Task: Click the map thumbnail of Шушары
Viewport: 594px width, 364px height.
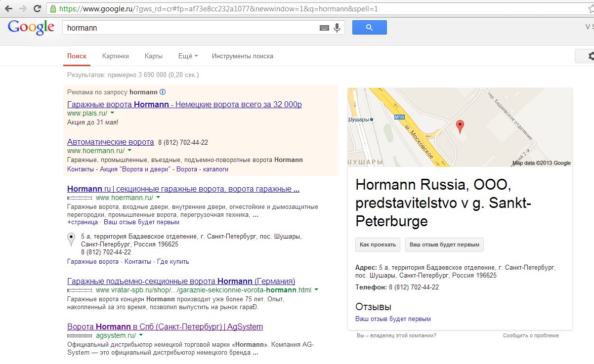Action: pos(460,127)
